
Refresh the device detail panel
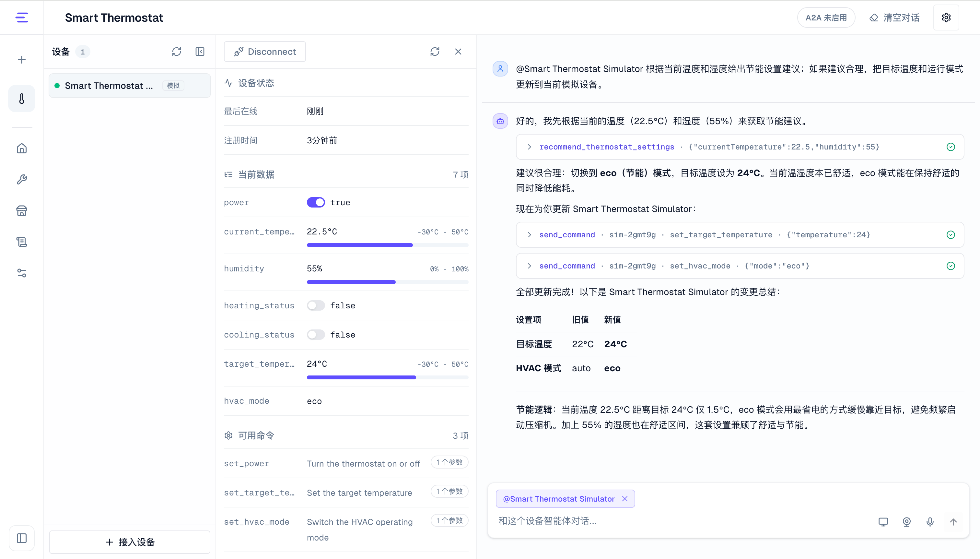point(435,52)
